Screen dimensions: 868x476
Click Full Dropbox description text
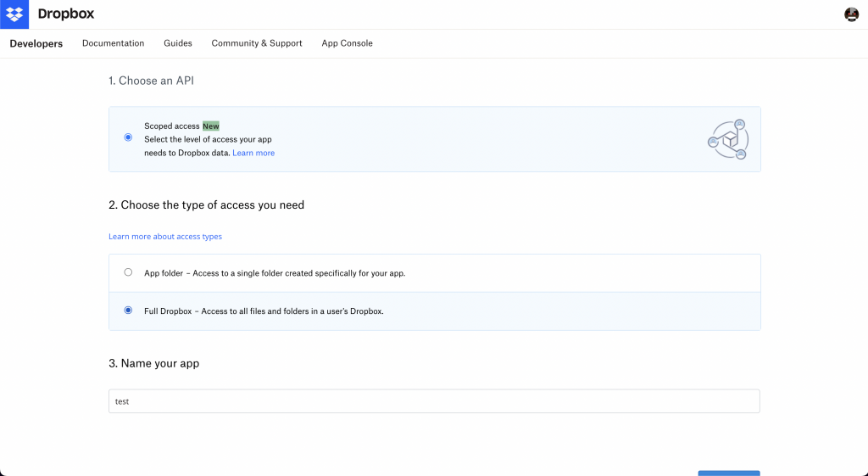coord(264,311)
